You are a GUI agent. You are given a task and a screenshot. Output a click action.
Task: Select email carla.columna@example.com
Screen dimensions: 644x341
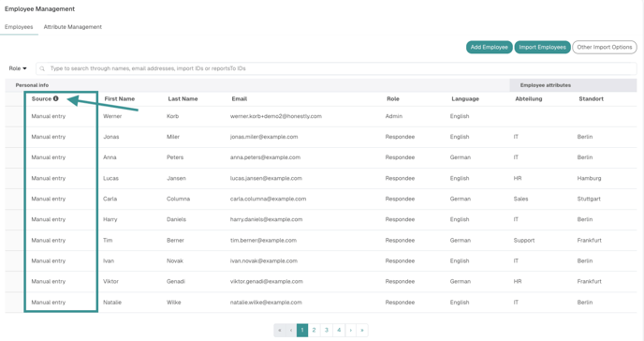pyautogui.click(x=269, y=199)
